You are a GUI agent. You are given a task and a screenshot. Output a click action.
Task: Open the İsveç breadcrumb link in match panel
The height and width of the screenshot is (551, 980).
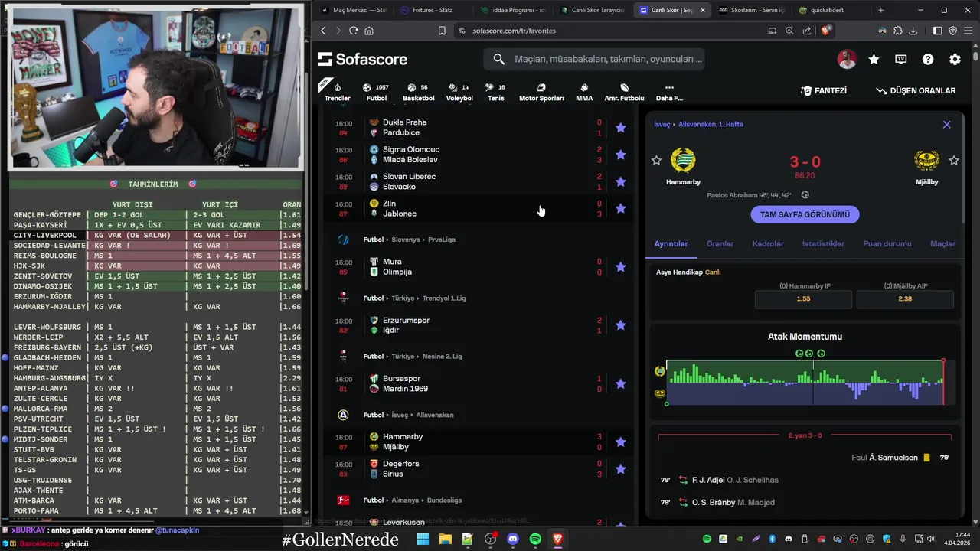(662, 124)
